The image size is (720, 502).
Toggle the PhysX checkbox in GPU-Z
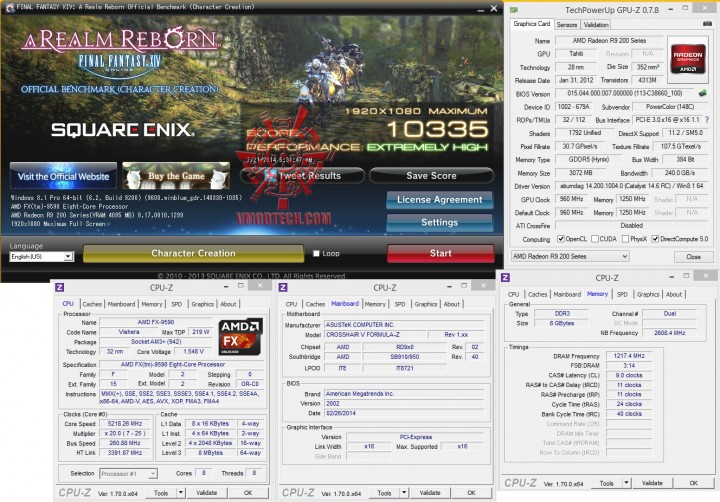[625, 239]
